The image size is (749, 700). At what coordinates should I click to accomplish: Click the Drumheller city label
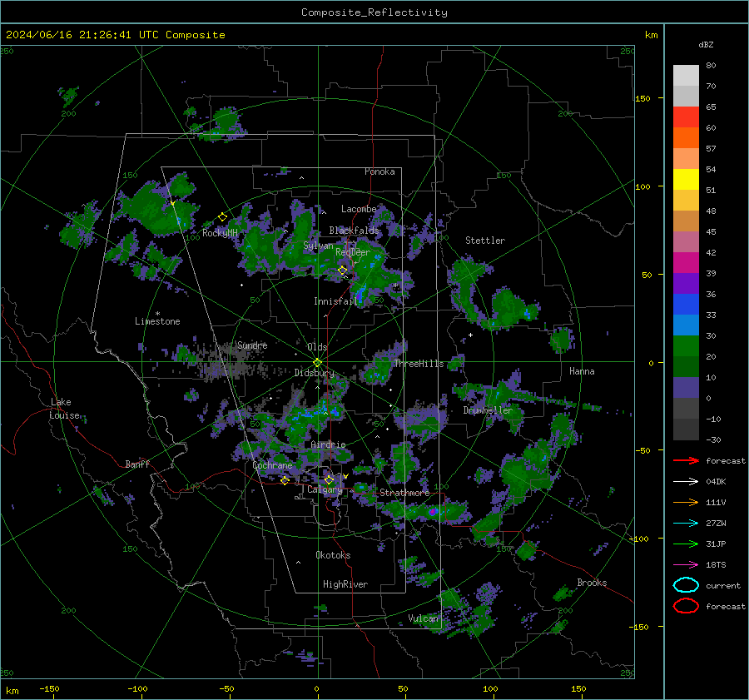[x=488, y=410]
